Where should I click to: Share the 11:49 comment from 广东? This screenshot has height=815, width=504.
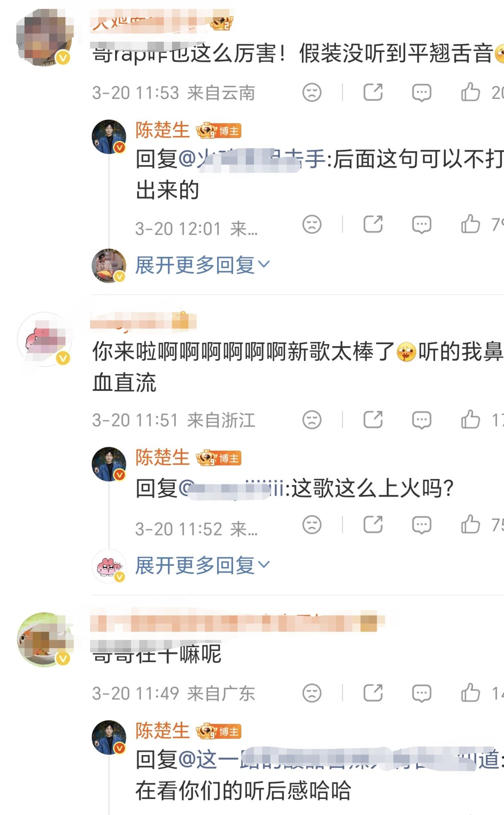(x=373, y=693)
